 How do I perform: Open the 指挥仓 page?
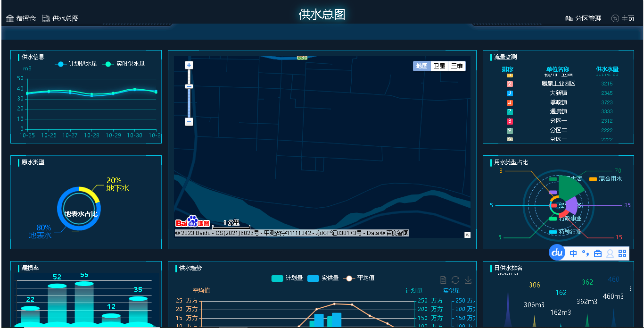pyautogui.click(x=21, y=18)
